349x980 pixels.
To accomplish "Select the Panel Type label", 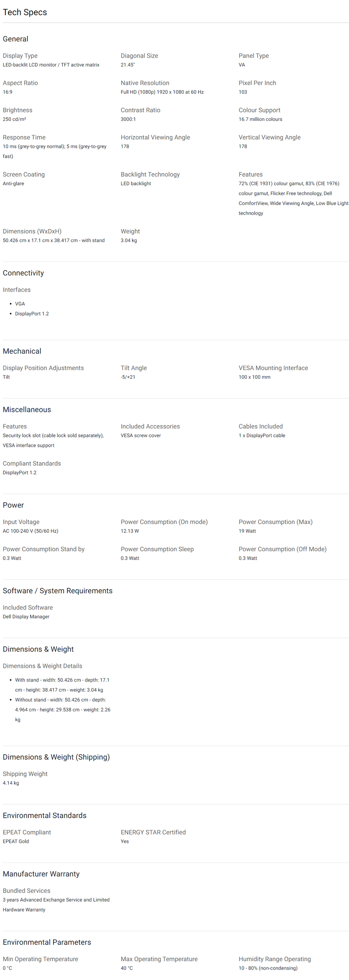I will (x=254, y=56).
